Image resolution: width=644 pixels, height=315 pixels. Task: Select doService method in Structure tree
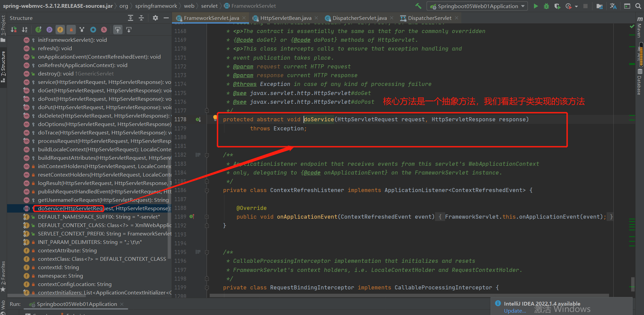89,209
